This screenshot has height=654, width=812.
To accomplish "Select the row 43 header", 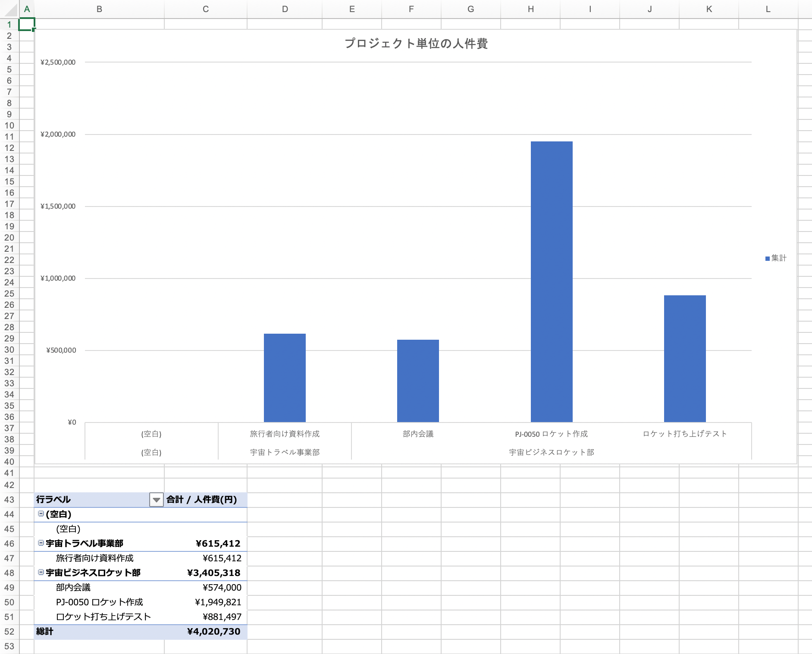I will (9, 500).
